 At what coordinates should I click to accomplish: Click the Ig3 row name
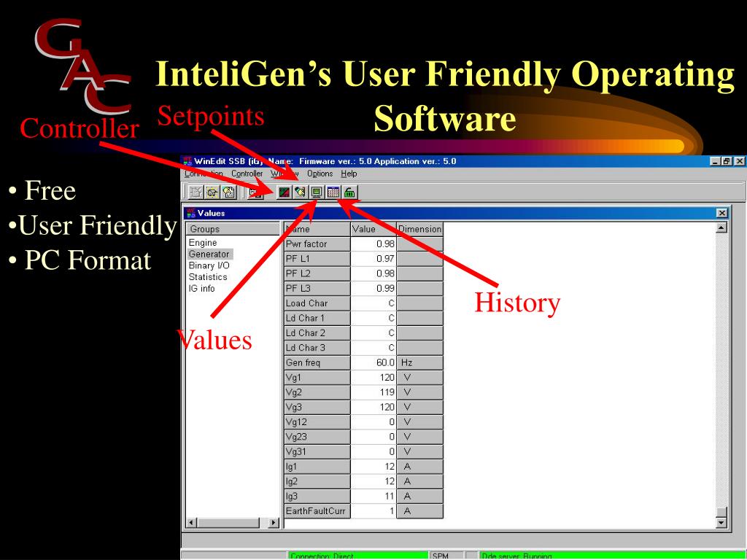pyautogui.click(x=317, y=496)
